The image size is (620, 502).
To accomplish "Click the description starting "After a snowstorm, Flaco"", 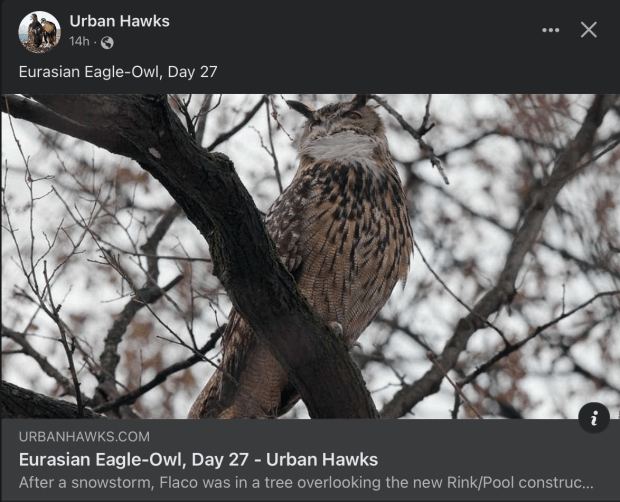I will [x=306, y=483].
